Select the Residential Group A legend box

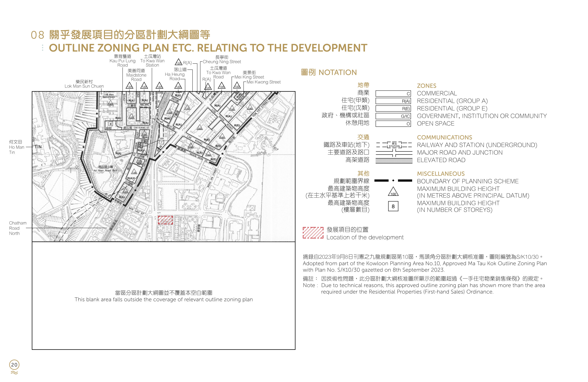(393, 101)
